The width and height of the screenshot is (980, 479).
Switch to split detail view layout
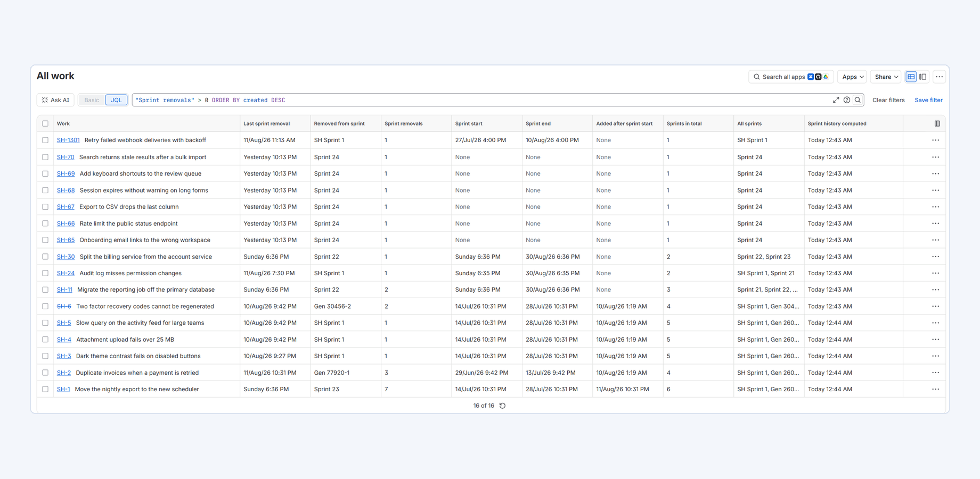(923, 77)
